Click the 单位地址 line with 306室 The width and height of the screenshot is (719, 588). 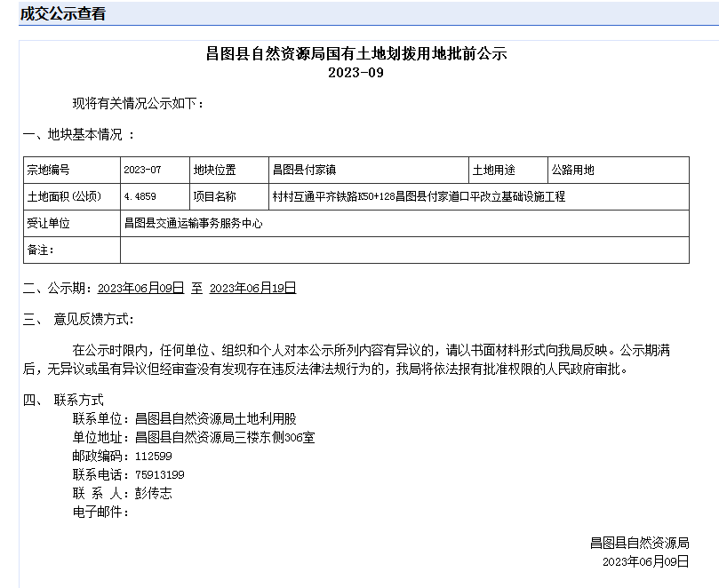tap(194, 437)
